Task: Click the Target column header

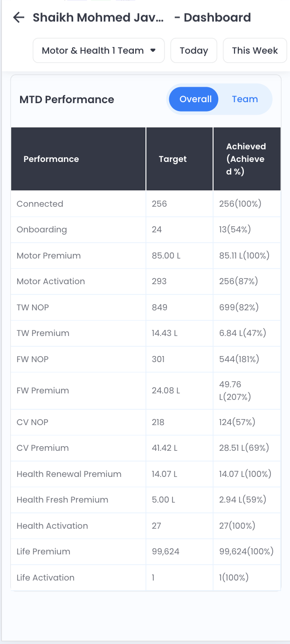Action: click(x=173, y=159)
